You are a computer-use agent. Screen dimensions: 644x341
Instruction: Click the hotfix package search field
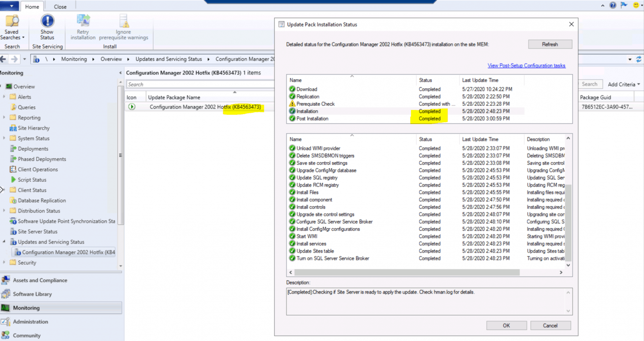point(200,85)
